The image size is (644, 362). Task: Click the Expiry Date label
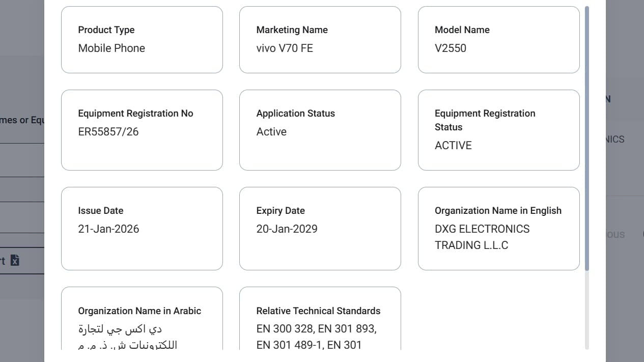click(x=280, y=211)
